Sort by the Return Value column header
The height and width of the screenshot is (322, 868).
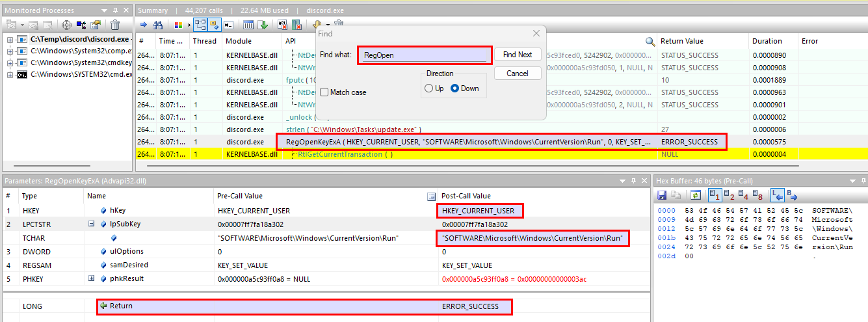703,41
